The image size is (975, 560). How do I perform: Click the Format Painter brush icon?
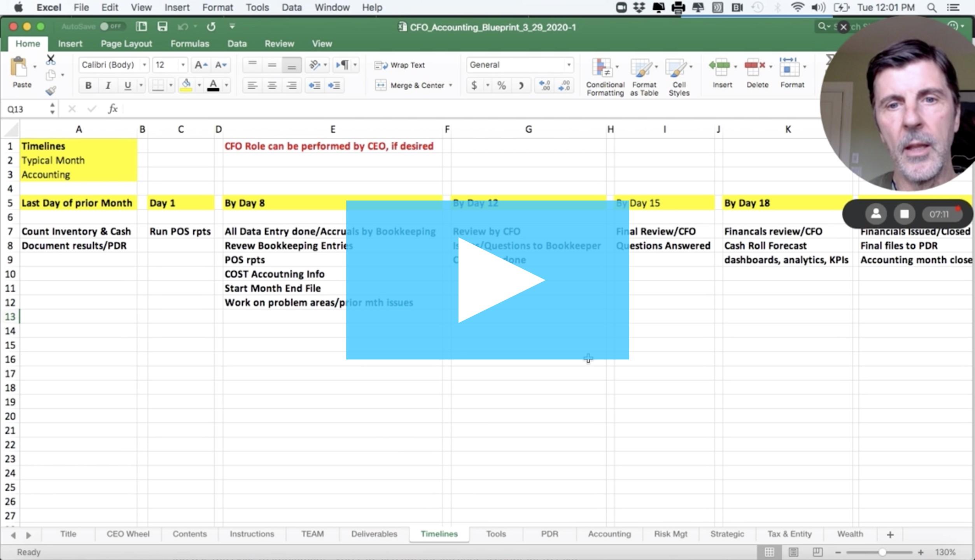(51, 91)
